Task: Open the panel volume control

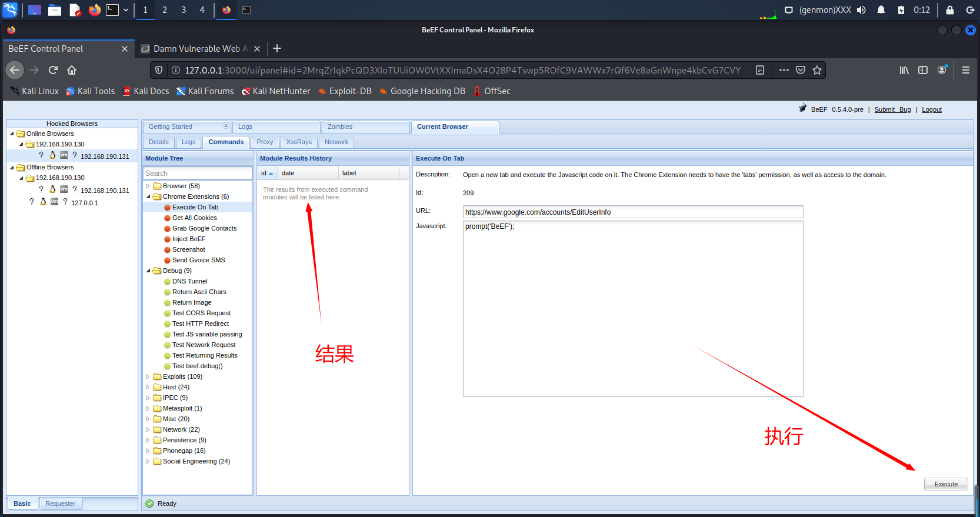Action: 862,10
